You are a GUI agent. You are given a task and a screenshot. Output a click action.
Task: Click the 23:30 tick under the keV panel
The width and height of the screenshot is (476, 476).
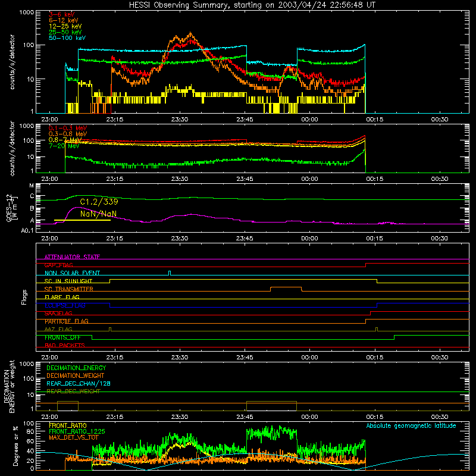(180, 120)
